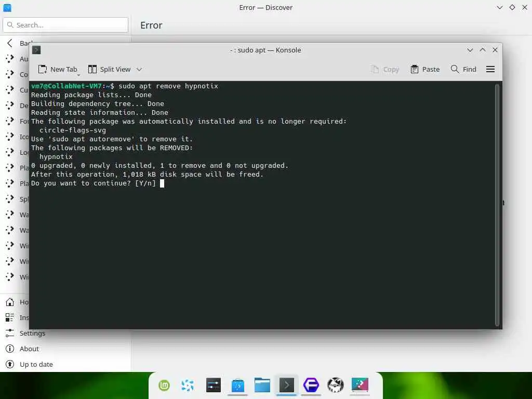Click the About info icon in Discover
This screenshot has width=532, height=399.
point(10,349)
